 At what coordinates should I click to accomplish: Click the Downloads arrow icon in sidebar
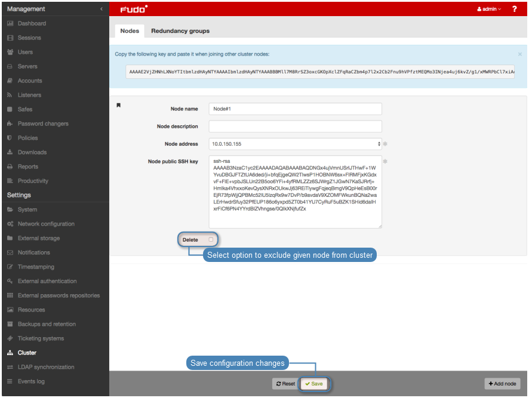click(10, 152)
